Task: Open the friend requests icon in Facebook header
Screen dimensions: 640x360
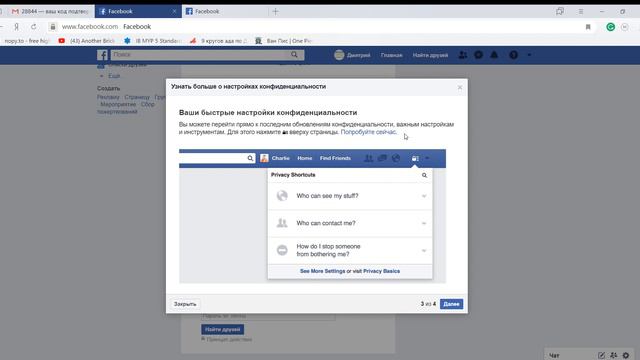Action: (462, 55)
